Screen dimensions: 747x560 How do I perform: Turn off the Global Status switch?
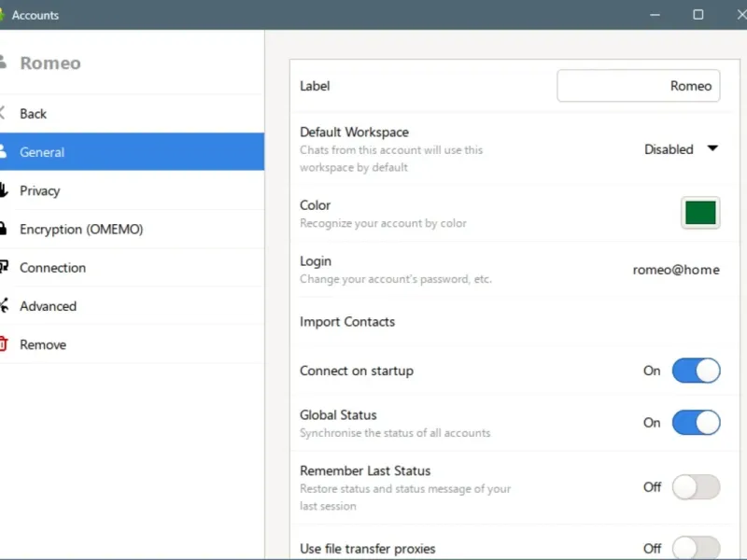point(696,423)
